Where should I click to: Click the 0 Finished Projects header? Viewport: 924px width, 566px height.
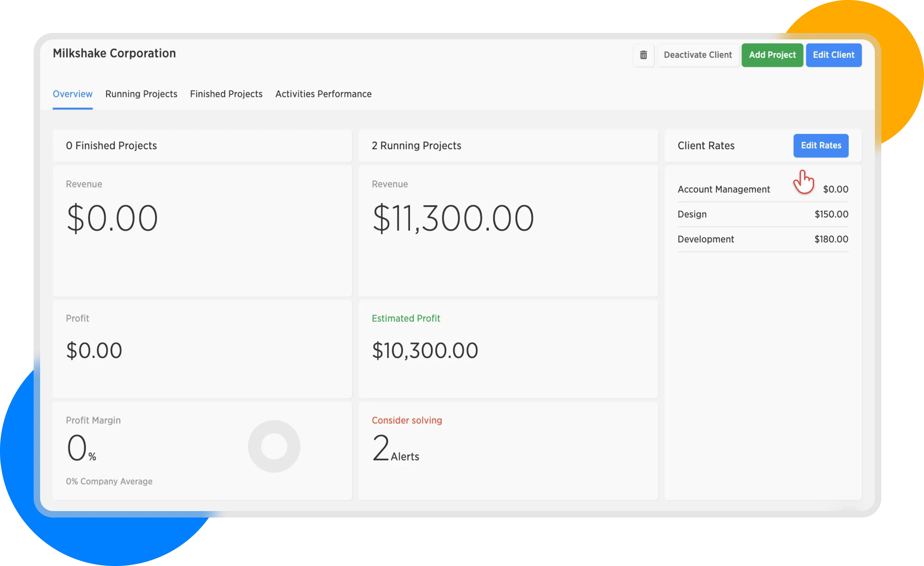coord(111,146)
